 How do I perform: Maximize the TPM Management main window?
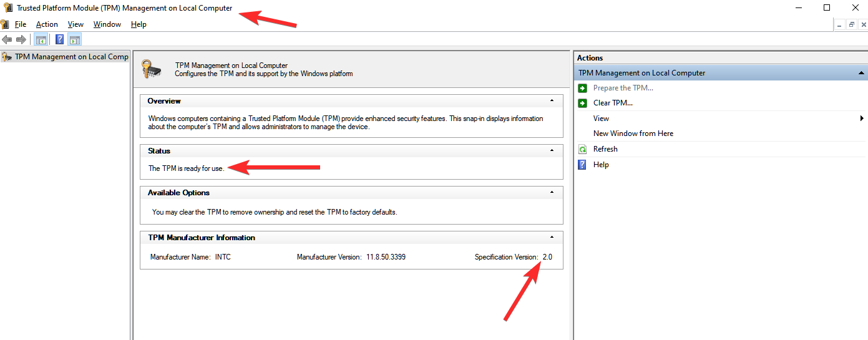827,7
